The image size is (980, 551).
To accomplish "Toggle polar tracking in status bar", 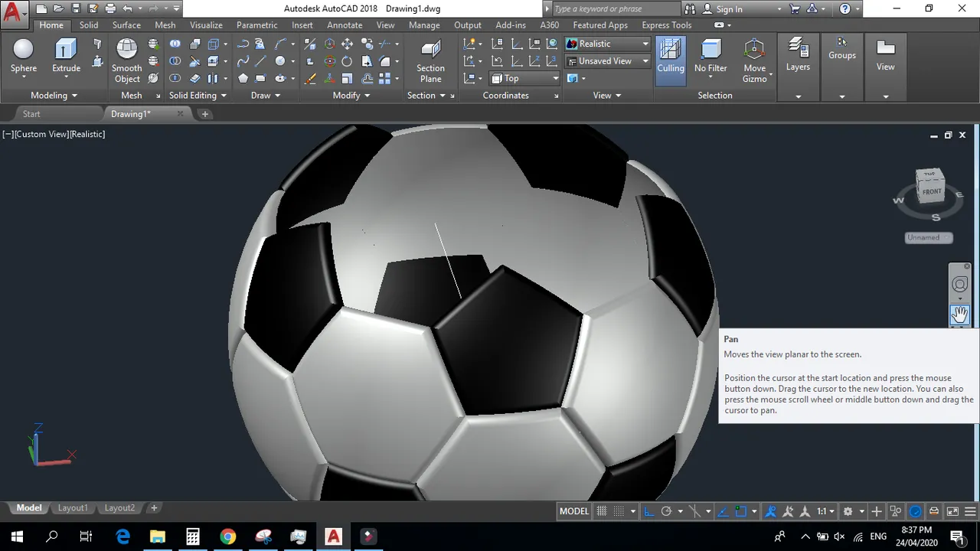I will click(x=666, y=511).
